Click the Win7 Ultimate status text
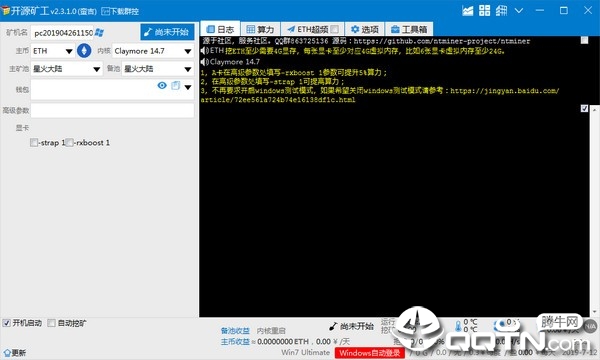Screen dimensions: 600x360 pos(305,352)
